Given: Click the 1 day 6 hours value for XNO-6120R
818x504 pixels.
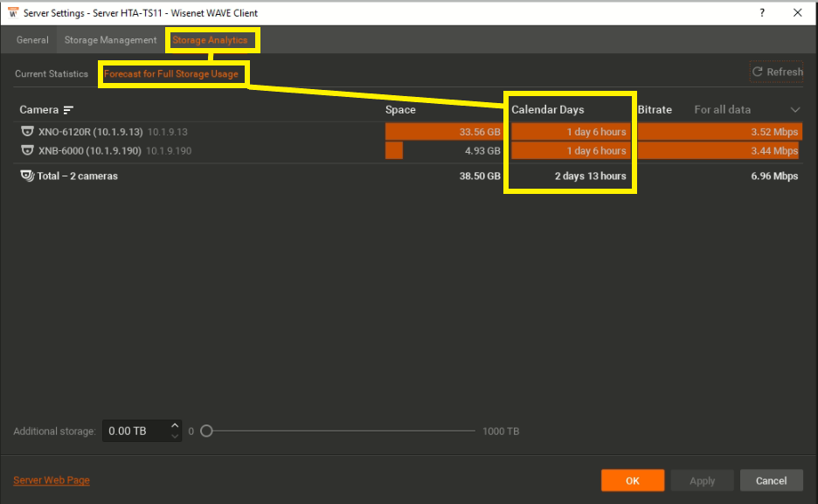Looking at the screenshot, I should point(596,132).
